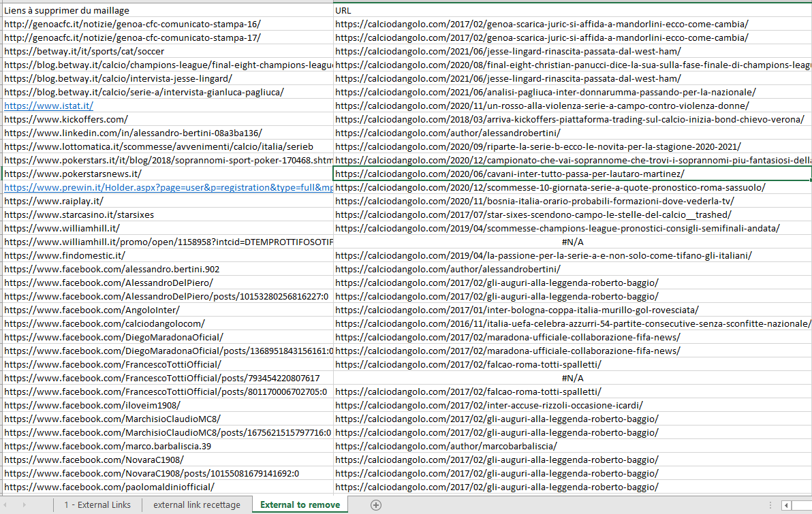Image resolution: width=812 pixels, height=514 pixels.
Task: Click the raiplay.it link cell
Action: 53,201
